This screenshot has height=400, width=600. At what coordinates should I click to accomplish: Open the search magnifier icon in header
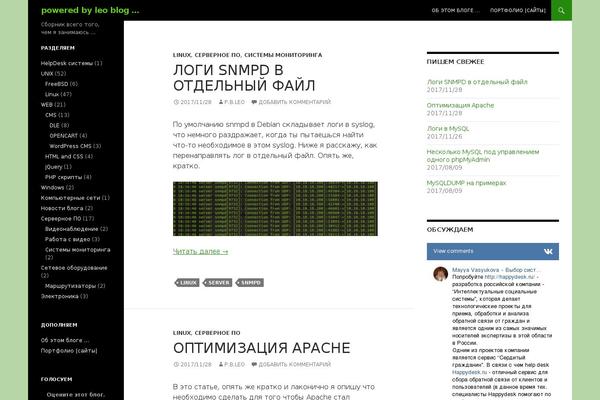(x=561, y=10)
